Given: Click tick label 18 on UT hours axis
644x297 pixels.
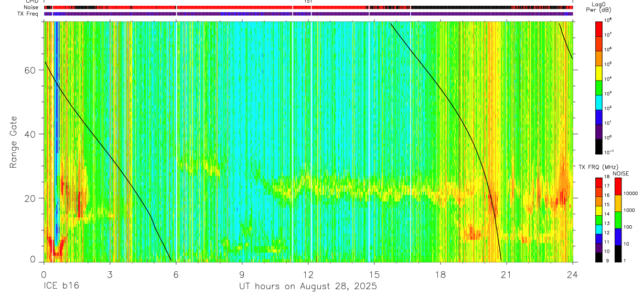Looking at the screenshot, I should 441,274.
